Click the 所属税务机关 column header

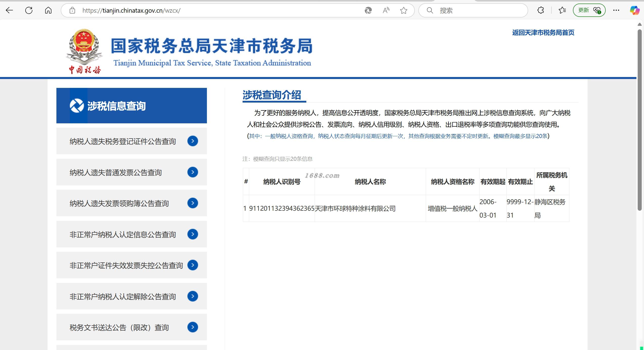click(552, 182)
